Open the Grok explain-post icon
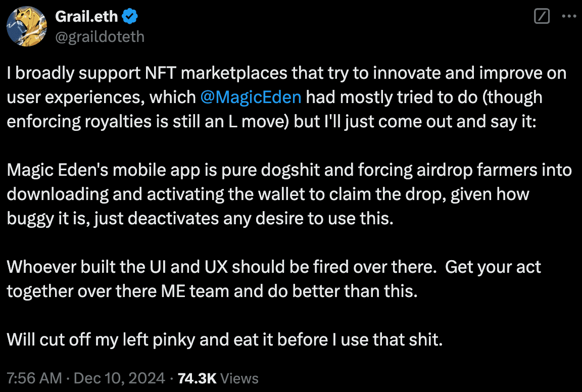 click(x=542, y=16)
